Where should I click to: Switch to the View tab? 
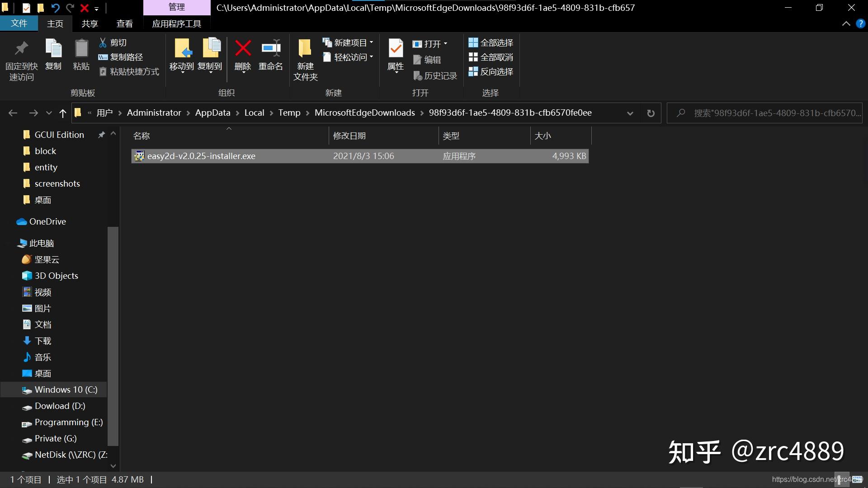(x=124, y=23)
